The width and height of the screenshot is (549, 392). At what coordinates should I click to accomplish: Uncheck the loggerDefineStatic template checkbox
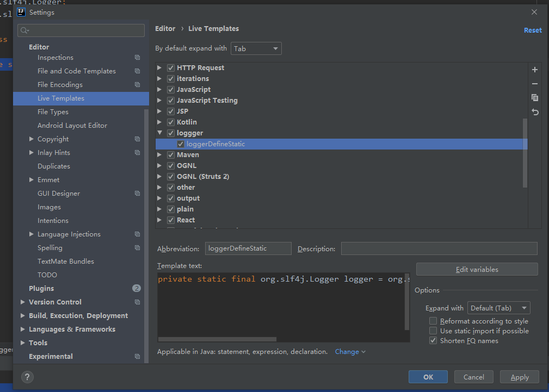(181, 144)
